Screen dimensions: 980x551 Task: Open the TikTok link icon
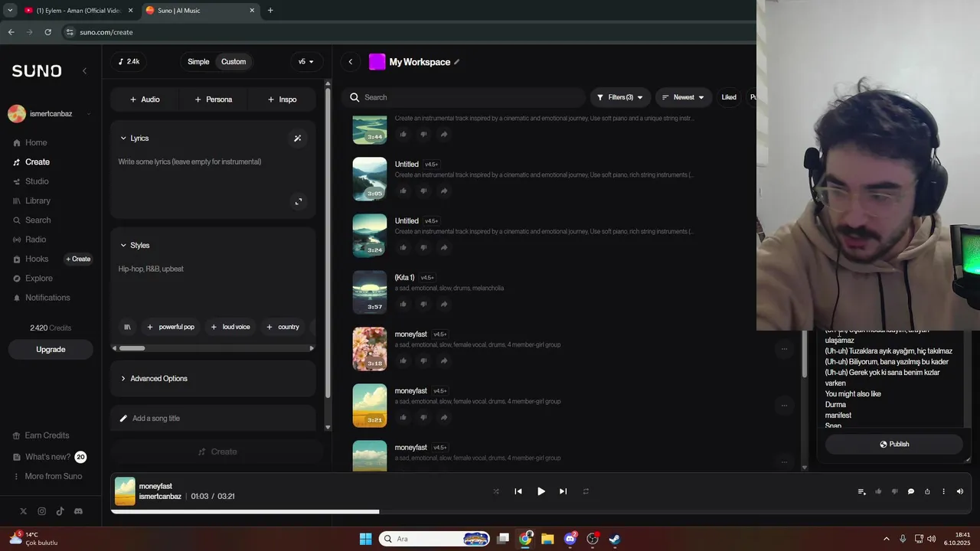(x=60, y=511)
